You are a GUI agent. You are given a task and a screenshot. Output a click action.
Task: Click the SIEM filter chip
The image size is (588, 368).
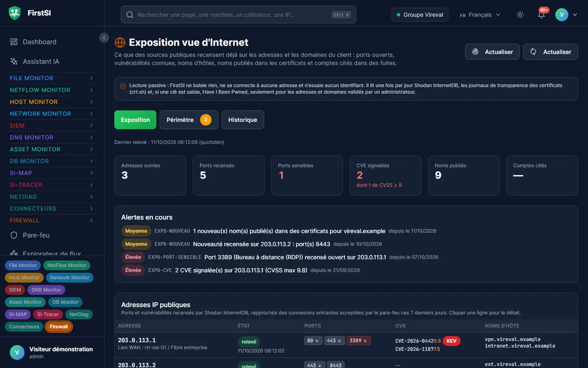(15, 290)
